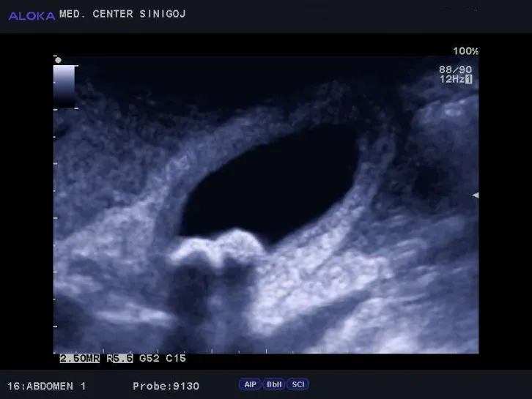Viewport: 532px width, 399px height.
Task: Click the 100% indicator
Action: pyautogui.click(x=465, y=51)
